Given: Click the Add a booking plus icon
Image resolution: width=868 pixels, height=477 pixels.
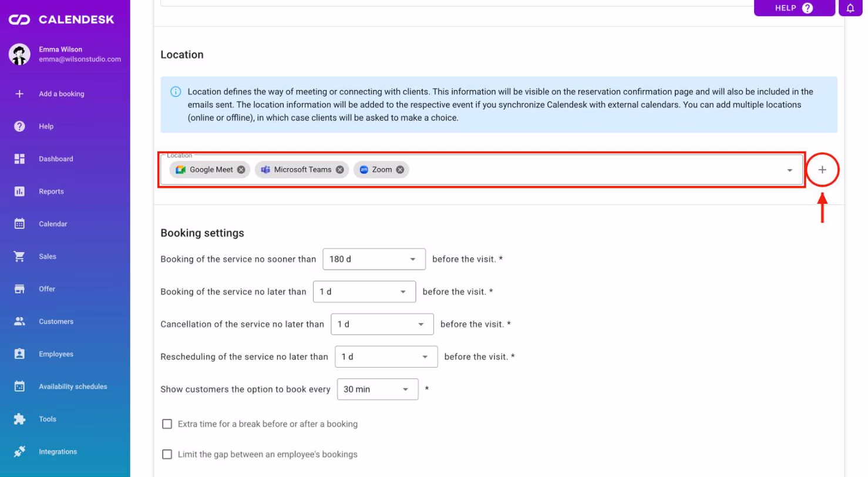Looking at the screenshot, I should [19, 93].
